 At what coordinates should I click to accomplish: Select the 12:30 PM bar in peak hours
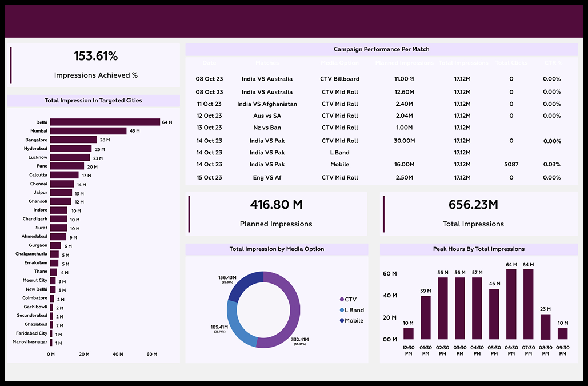[x=409, y=333]
